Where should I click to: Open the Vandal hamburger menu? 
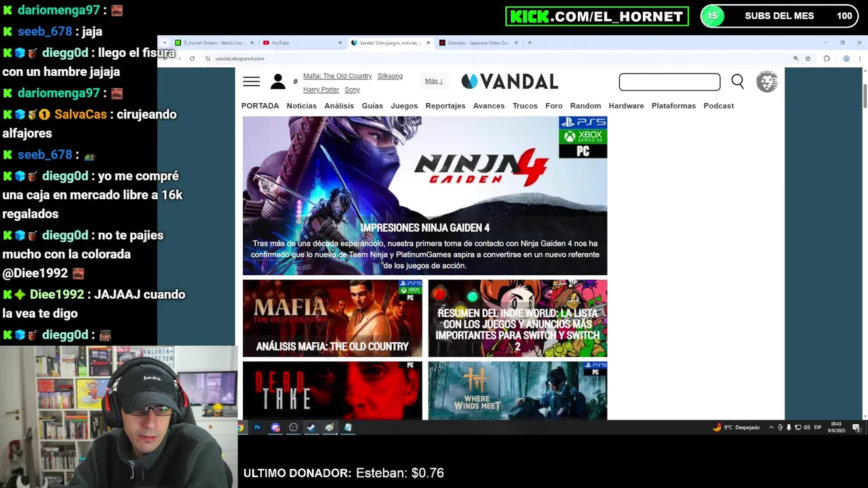(251, 82)
